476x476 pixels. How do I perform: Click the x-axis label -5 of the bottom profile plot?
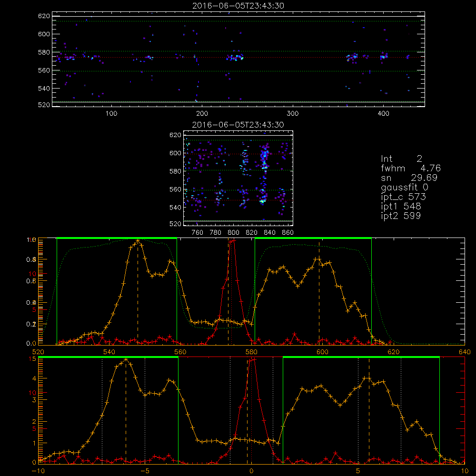click(145, 471)
